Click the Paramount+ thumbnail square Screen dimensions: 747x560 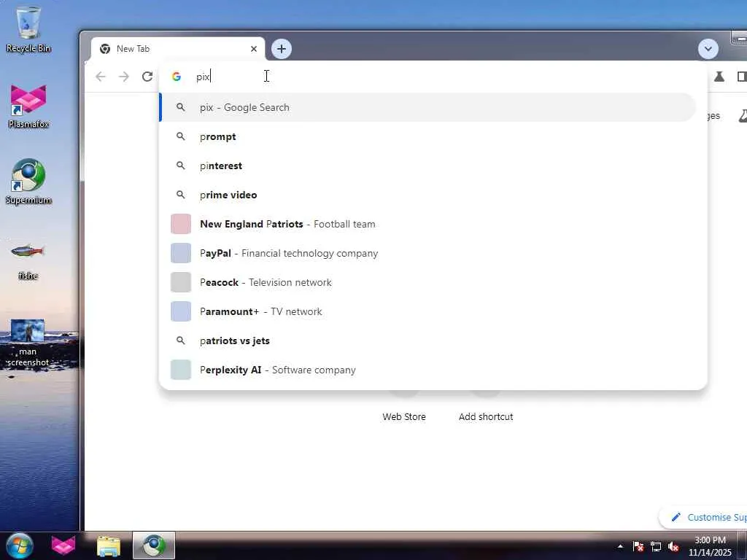pos(181,311)
